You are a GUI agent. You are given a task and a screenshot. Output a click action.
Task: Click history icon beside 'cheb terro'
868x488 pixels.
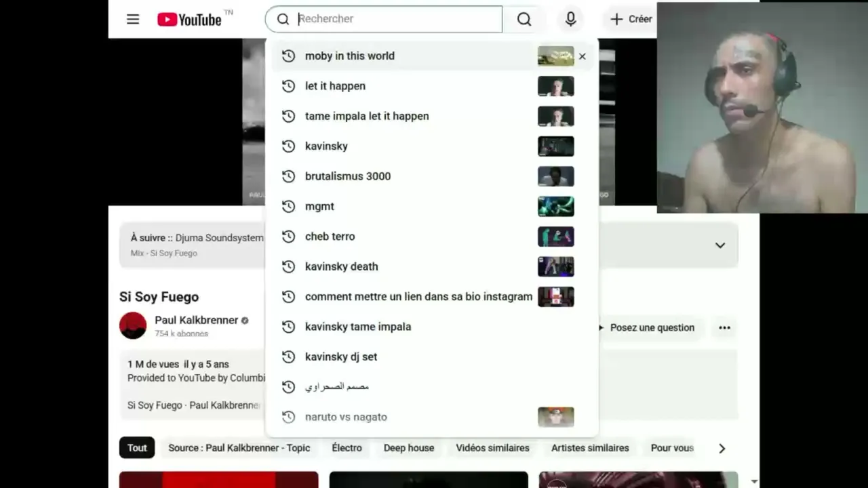coord(288,236)
